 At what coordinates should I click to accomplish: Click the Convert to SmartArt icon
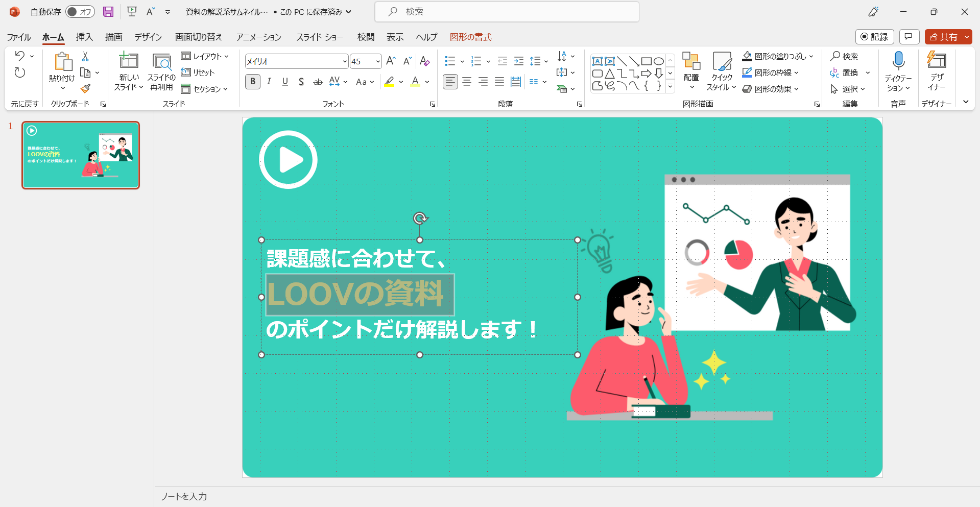[x=562, y=89]
